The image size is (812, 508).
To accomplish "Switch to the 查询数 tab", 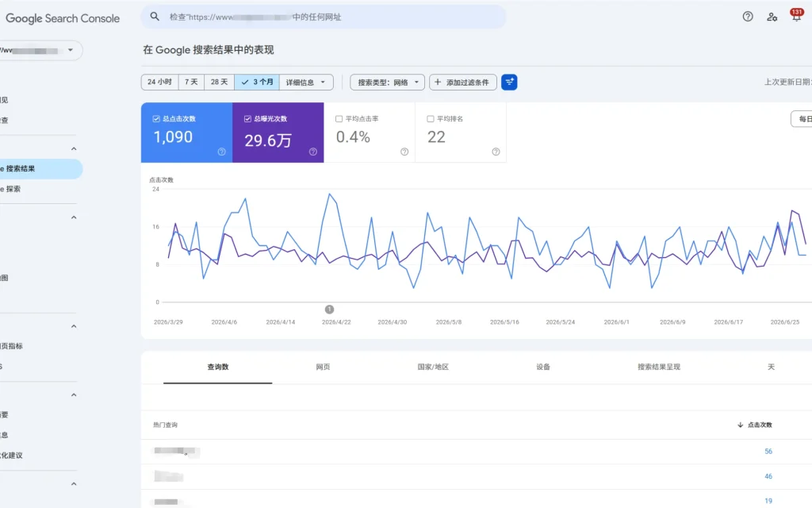I will tap(218, 367).
